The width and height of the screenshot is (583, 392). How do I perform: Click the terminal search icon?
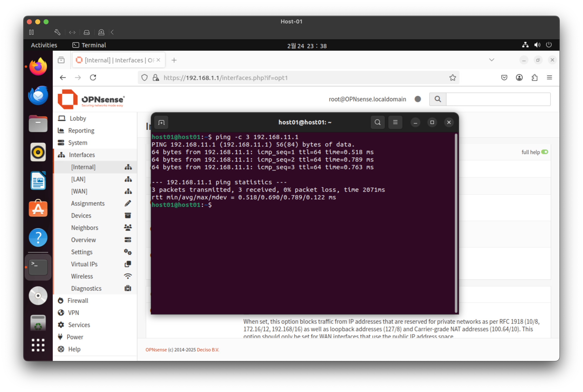click(378, 122)
